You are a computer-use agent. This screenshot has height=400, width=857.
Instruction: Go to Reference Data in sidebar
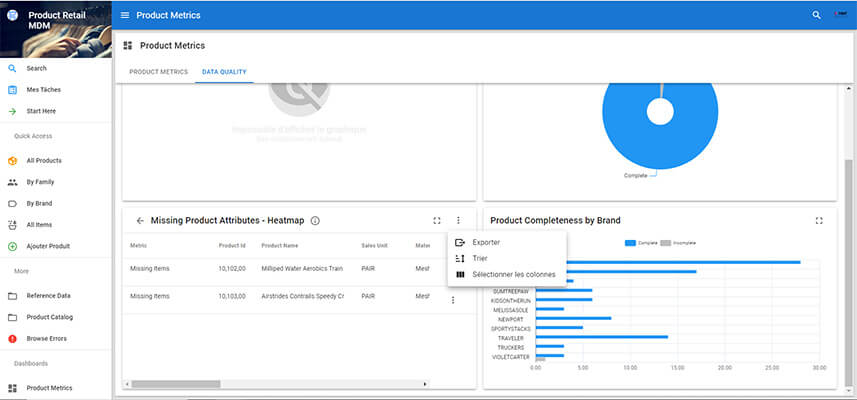(48, 296)
